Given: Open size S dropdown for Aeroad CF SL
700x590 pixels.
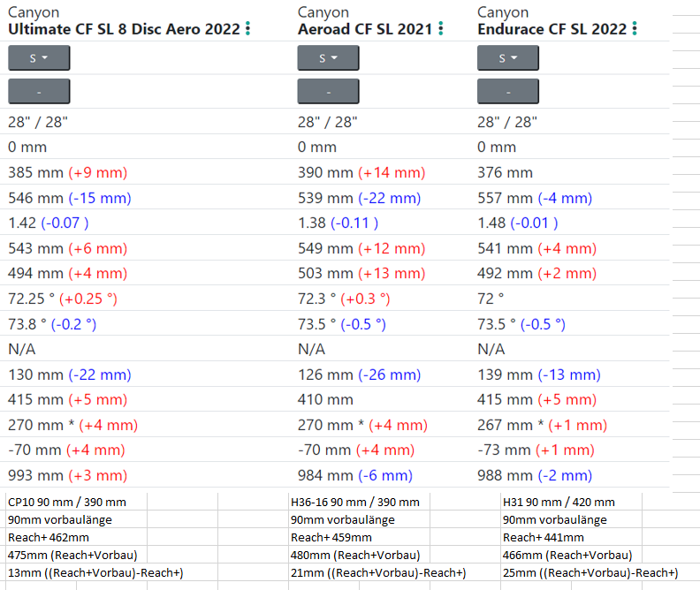Looking at the screenshot, I should click(328, 58).
